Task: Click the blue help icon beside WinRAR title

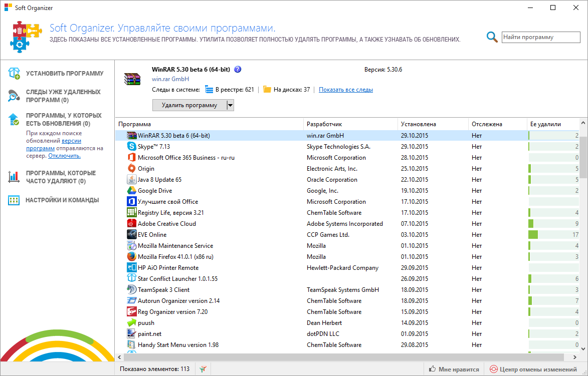Action: pyautogui.click(x=238, y=70)
